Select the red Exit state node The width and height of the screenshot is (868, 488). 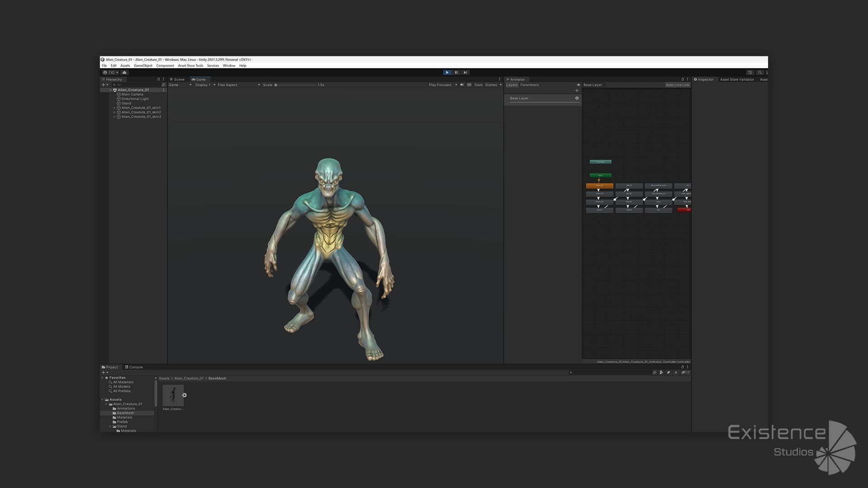684,210
